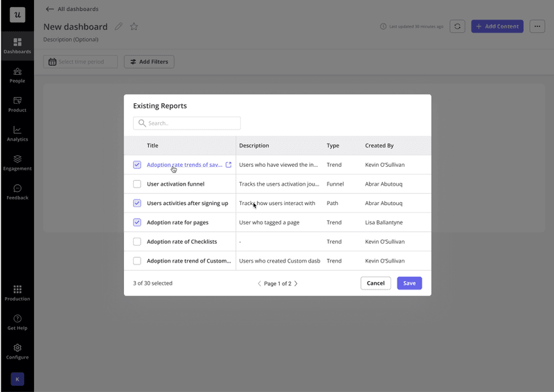The height and width of the screenshot is (392, 554).
Task: Save the selected reports
Action: [x=409, y=283]
